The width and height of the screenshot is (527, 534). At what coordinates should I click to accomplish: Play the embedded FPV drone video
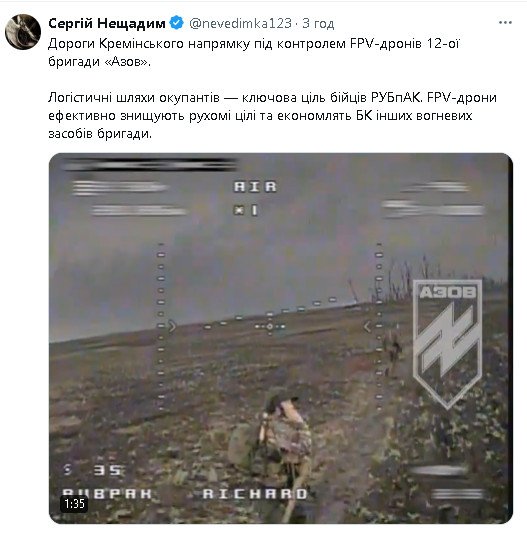coord(281,338)
